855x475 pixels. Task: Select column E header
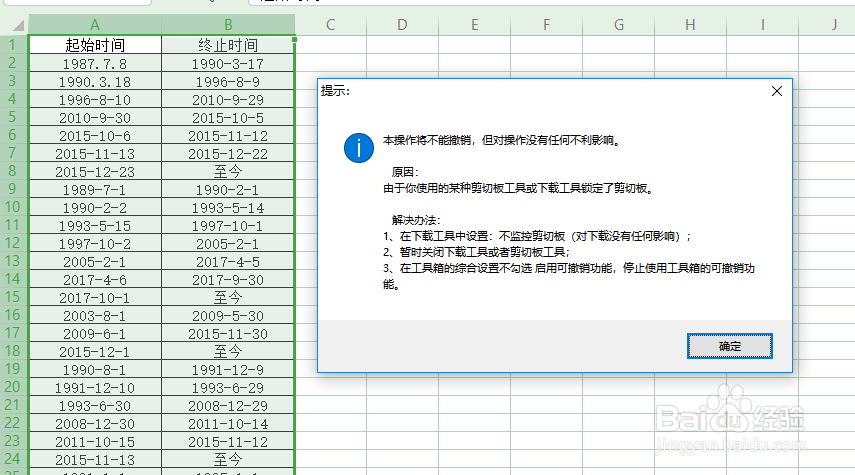coord(474,25)
